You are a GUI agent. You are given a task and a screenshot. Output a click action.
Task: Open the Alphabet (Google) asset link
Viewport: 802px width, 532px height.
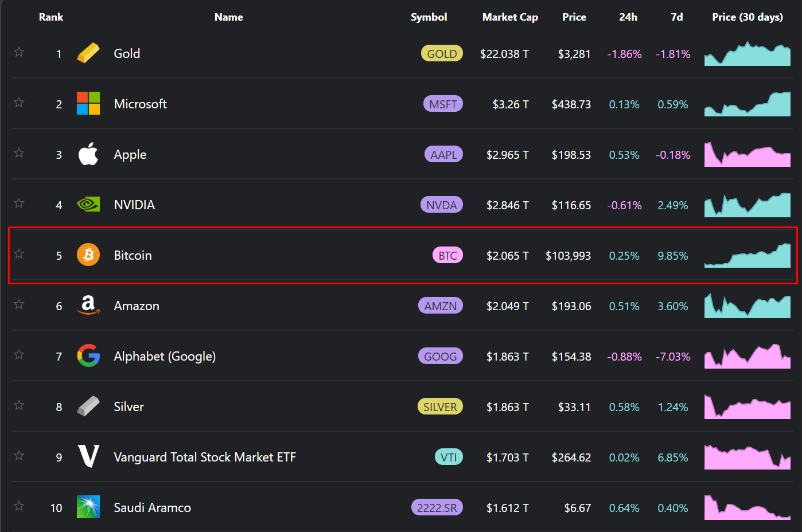pyautogui.click(x=165, y=357)
